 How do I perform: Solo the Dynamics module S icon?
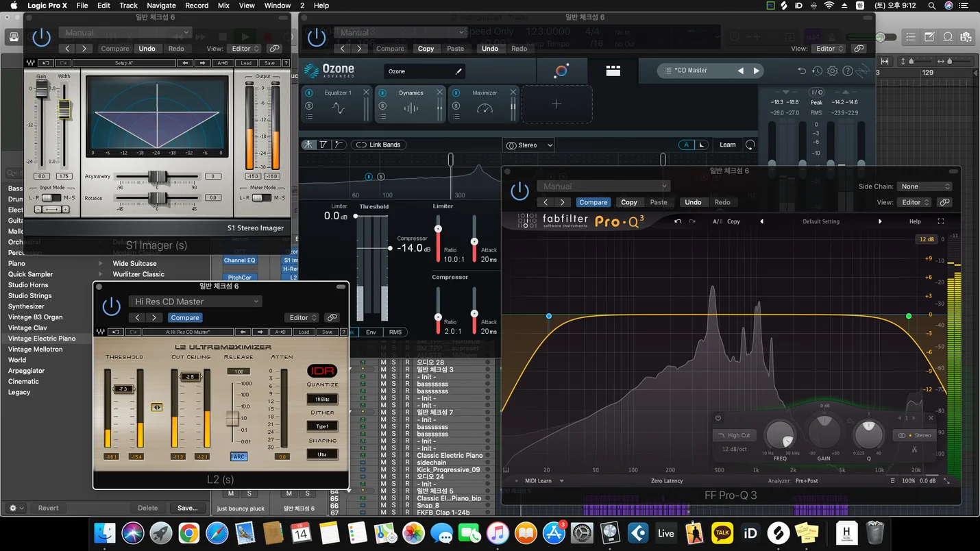[382, 106]
